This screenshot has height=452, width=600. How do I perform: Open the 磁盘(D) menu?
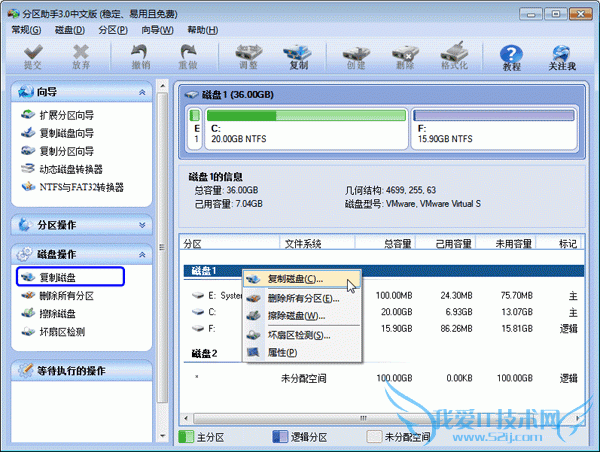click(70, 30)
